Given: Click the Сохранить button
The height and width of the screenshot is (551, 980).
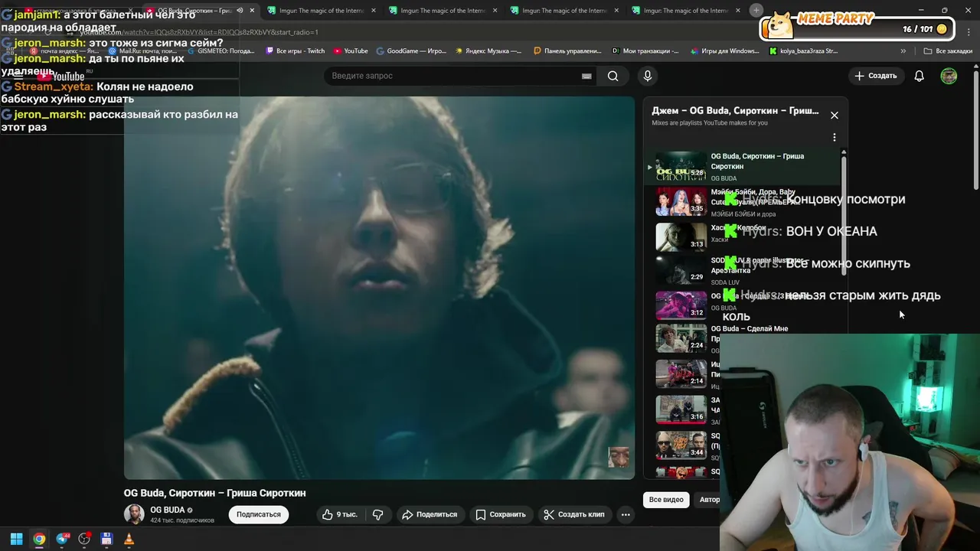Looking at the screenshot, I should click(501, 514).
